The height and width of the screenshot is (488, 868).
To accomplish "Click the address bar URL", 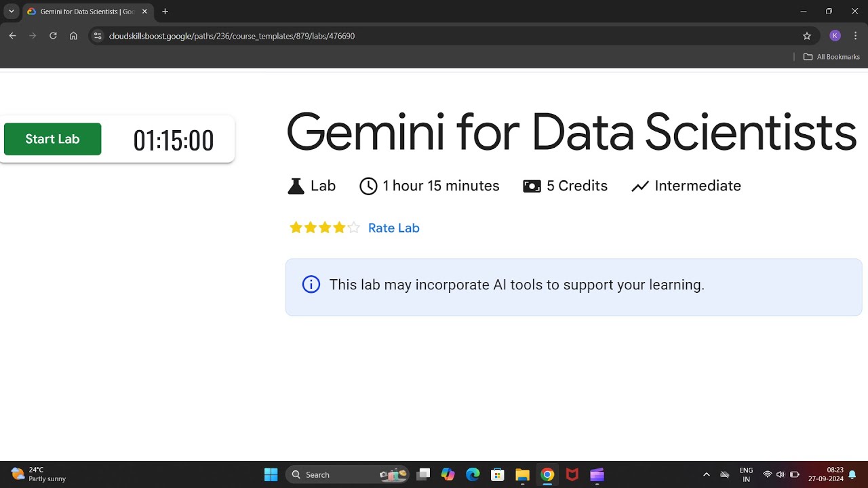I will (x=232, y=36).
